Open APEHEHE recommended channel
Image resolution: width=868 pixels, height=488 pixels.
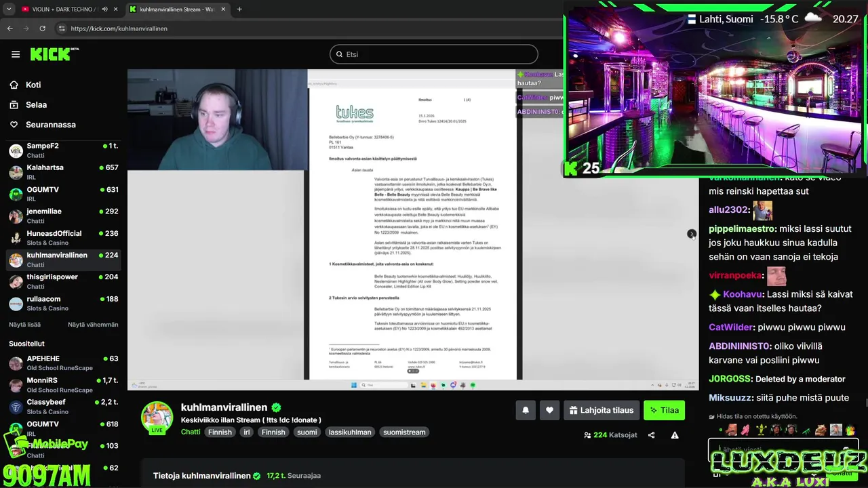pos(64,363)
